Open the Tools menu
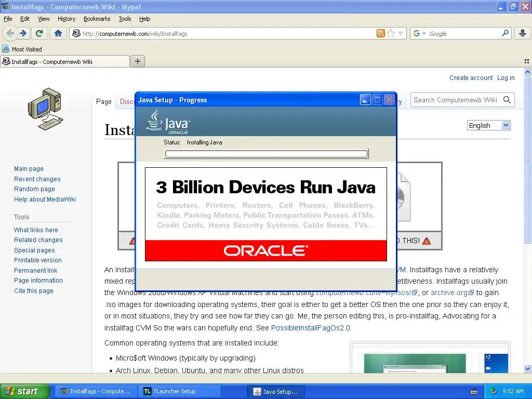 click(x=125, y=19)
